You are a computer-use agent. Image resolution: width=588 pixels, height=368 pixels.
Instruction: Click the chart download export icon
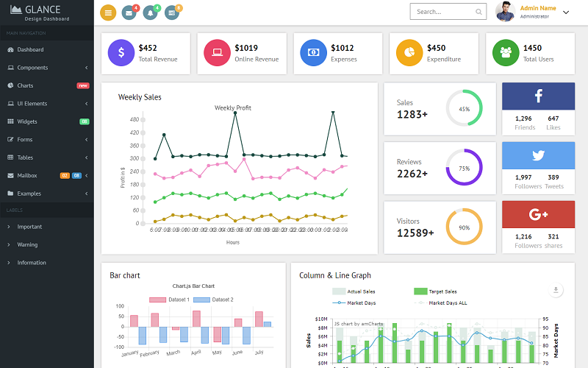[x=556, y=290]
